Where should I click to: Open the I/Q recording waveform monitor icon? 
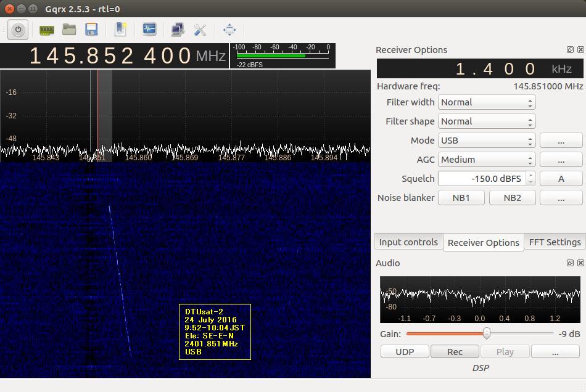pos(149,30)
